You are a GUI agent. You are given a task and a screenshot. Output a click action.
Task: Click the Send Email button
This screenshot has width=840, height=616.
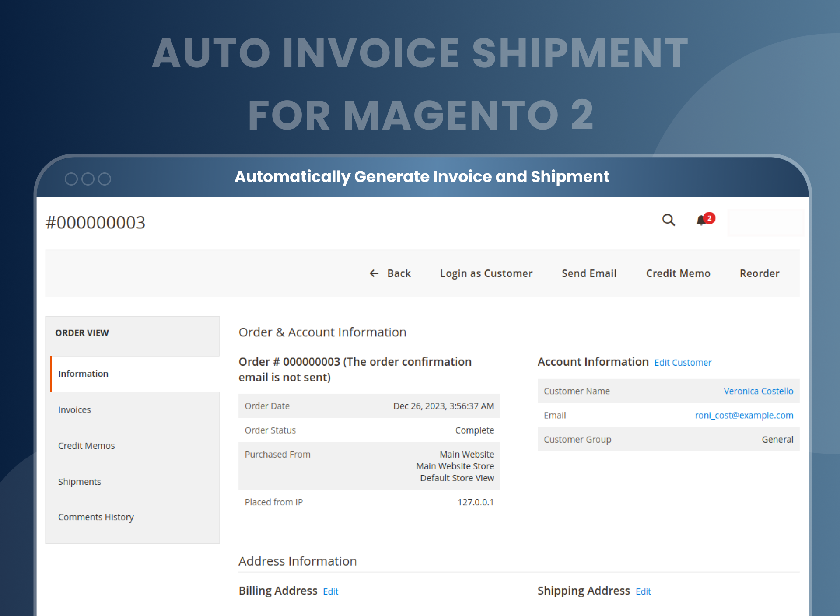click(589, 273)
